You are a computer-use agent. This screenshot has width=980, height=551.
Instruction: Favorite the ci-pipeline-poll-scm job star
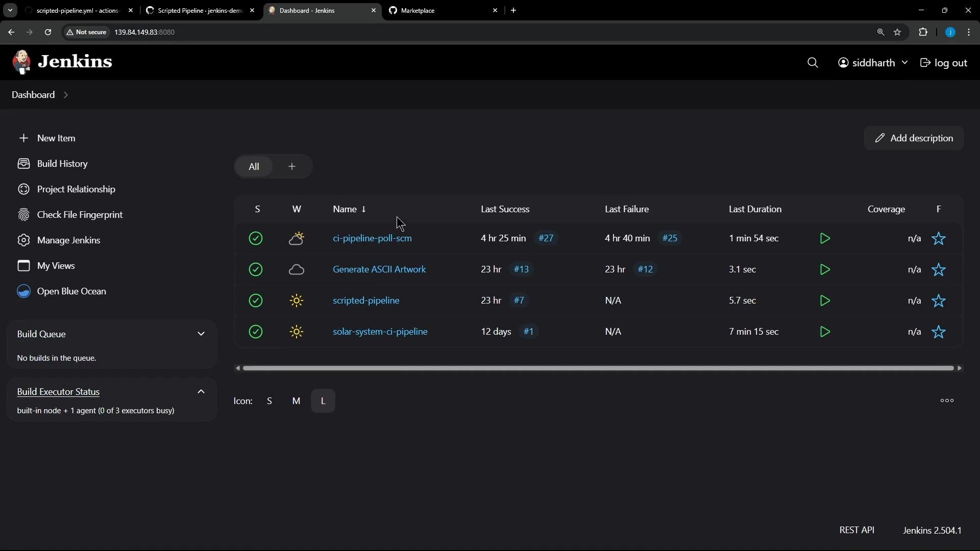pos(939,238)
